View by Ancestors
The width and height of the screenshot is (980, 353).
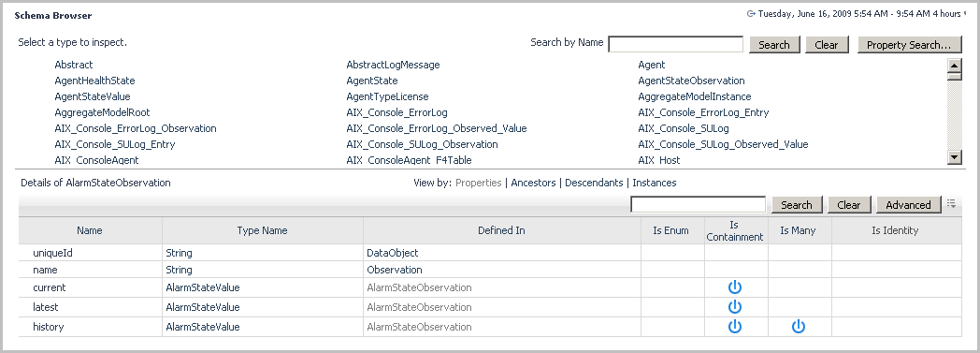tap(533, 183)
